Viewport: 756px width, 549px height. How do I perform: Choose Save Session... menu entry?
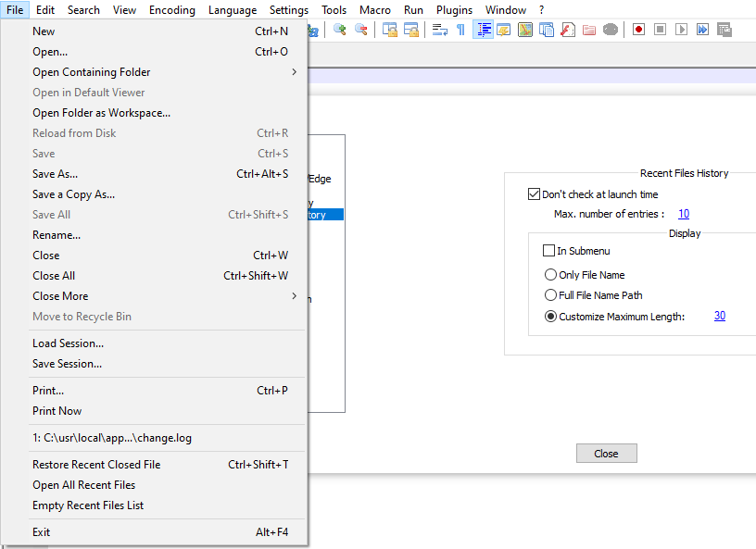pyautogui.click(x=154, y=364)
